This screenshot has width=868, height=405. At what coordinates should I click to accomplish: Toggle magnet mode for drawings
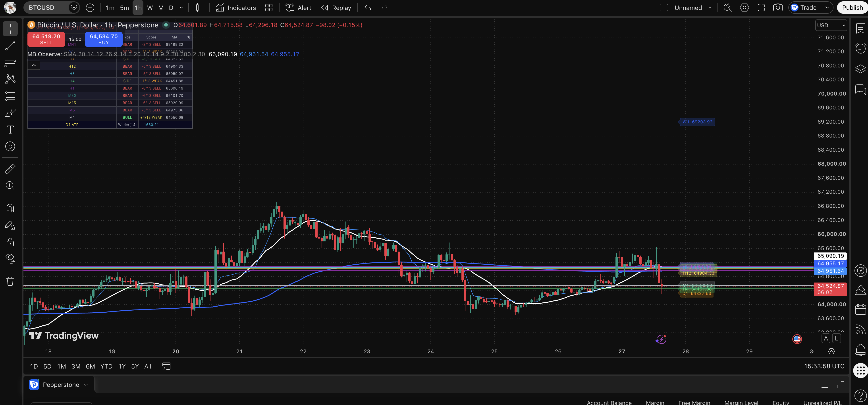pos(10,208)
